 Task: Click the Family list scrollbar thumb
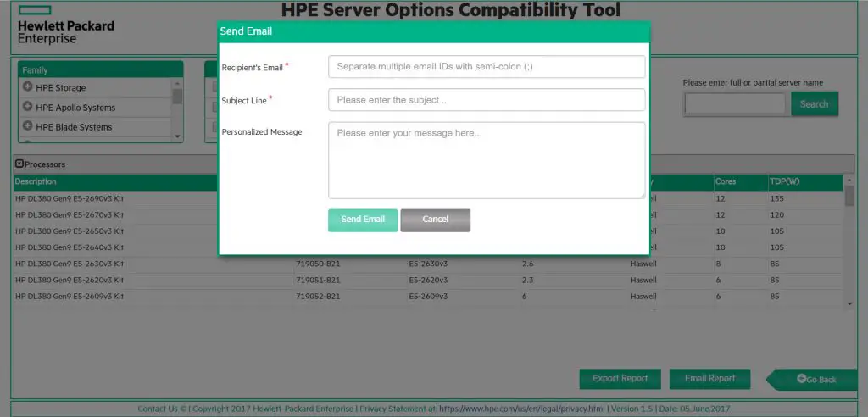point(177,97)
